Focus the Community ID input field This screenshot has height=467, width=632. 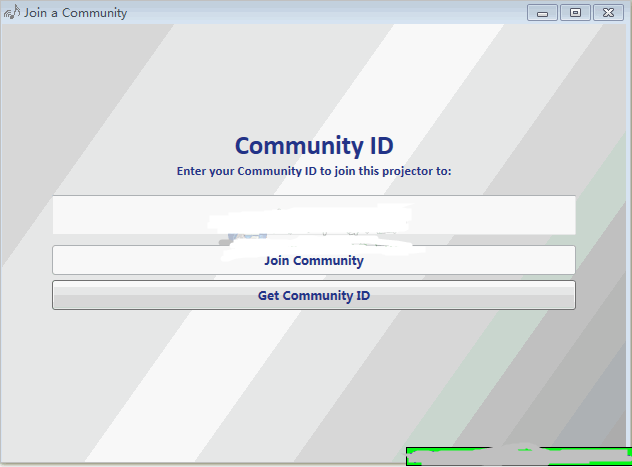click(314, 215)
